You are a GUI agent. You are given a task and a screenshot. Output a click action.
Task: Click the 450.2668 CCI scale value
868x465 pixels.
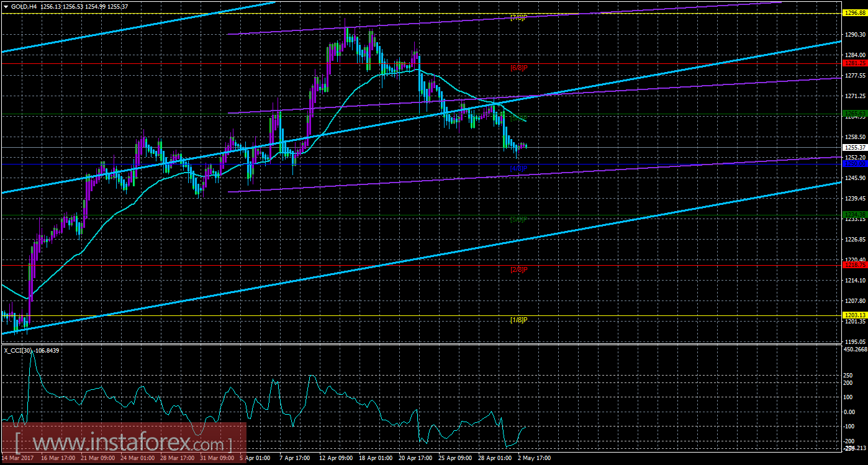point(856,350)
